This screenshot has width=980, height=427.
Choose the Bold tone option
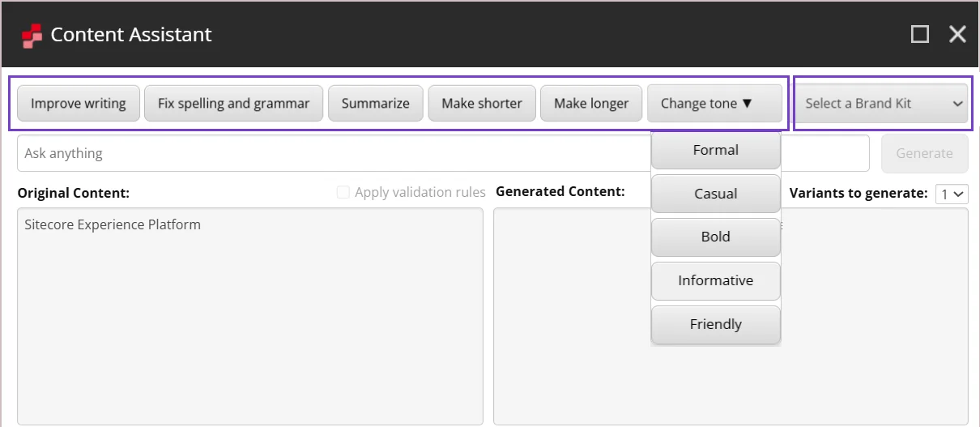pos(716,237)
